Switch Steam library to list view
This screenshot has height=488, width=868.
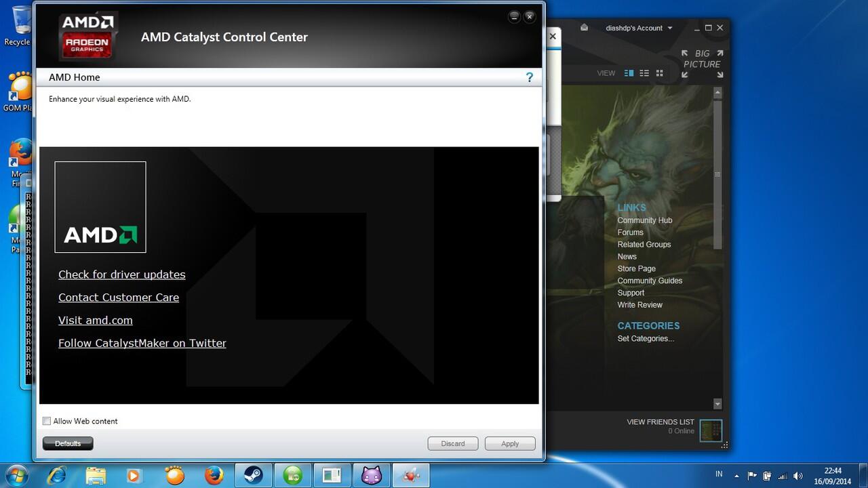(644, 73)
